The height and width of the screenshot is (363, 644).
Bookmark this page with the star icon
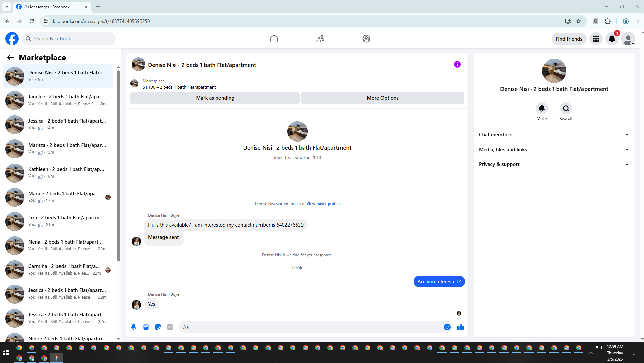[x=579, y=21]
